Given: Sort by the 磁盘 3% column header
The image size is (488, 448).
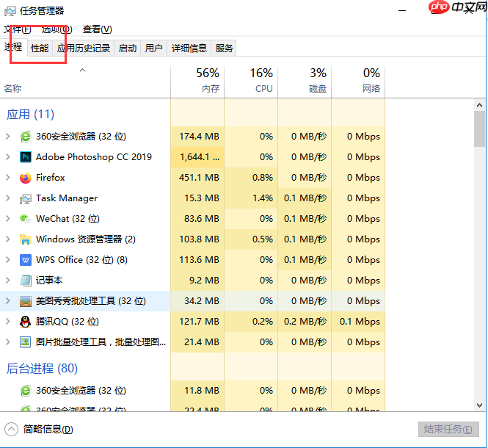Looking at the screenshot, I should coord(305,82).
